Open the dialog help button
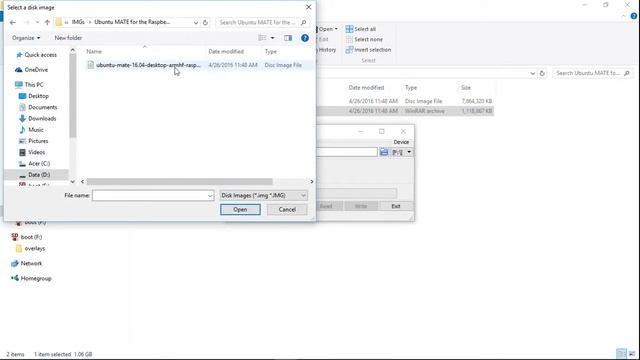The height and width of the screenshot is (360, 640). click(x=305, y=38)
